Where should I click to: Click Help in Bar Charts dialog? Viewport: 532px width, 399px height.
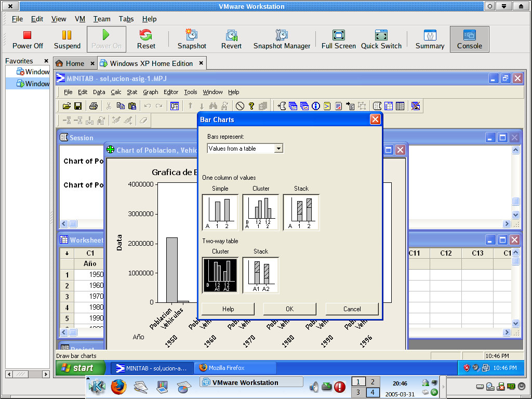point(228,309)
